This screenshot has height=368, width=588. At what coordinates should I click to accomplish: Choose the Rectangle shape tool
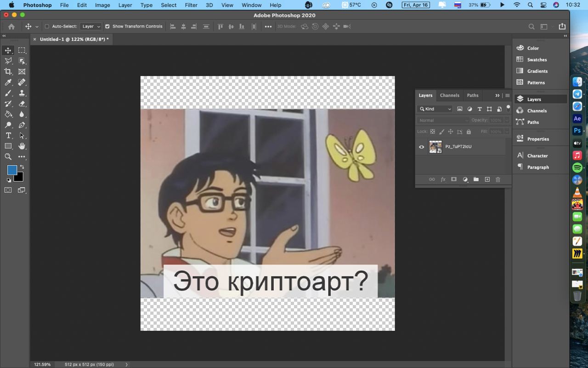(x=8, y=146)
